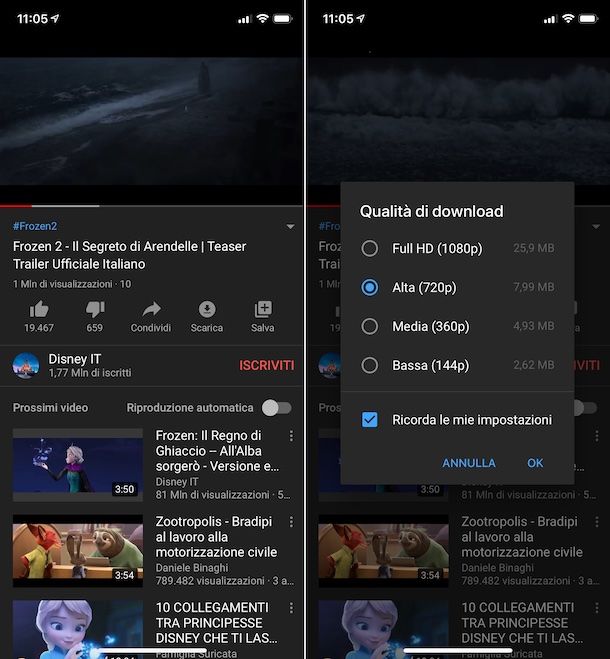Open three-dot menu for Frozen All'Alba sorgerò video
Viewport: 610px width, 659px height.
291,436
